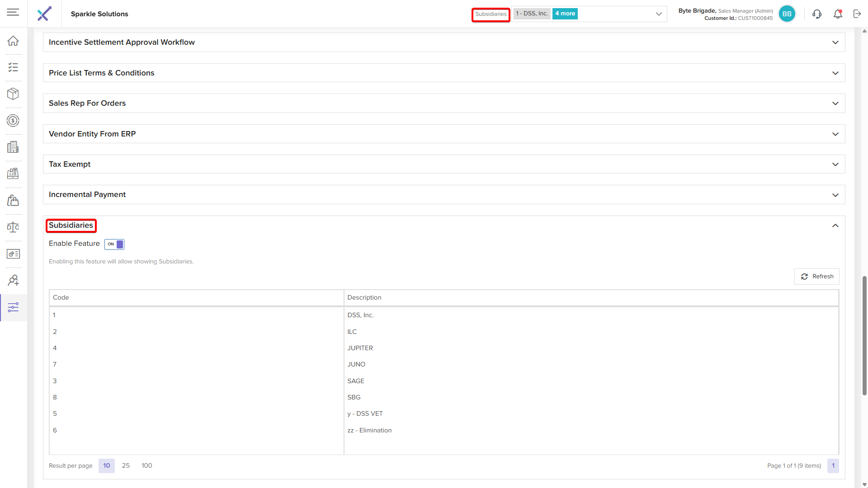This screenshot has width=868, height=488.
Task: Click page 1 pagination button
Action: click(x=833, y=465)
